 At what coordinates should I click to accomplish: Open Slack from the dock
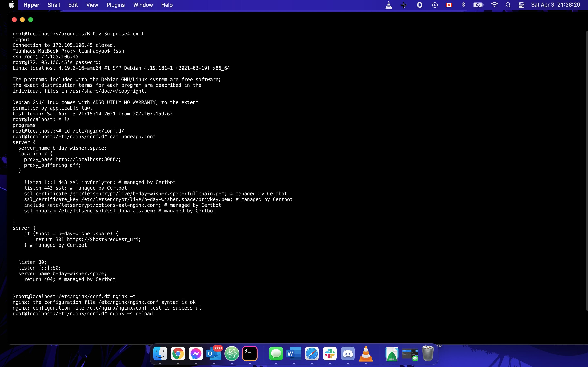[330, 354]
